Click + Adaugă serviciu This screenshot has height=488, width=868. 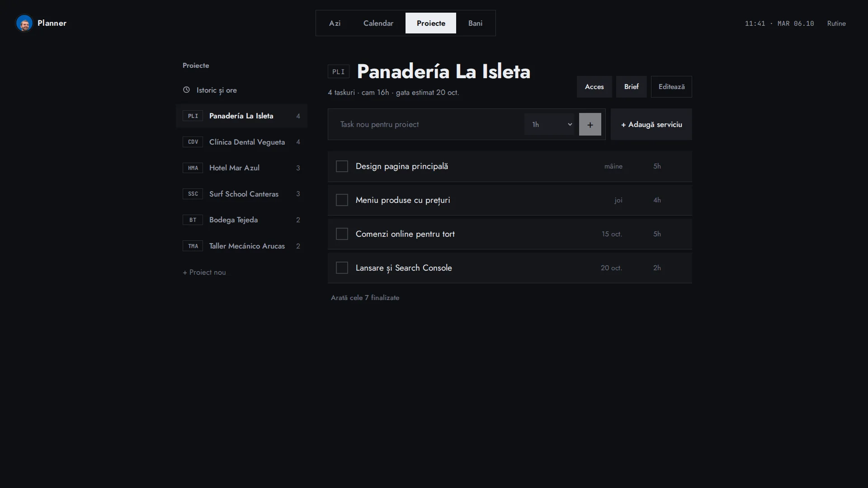651,124
